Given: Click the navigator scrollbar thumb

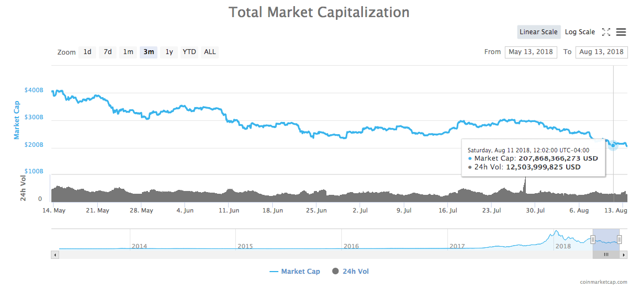Looking at the screenshot, I should pyautogui.click(x=606, y=254).
